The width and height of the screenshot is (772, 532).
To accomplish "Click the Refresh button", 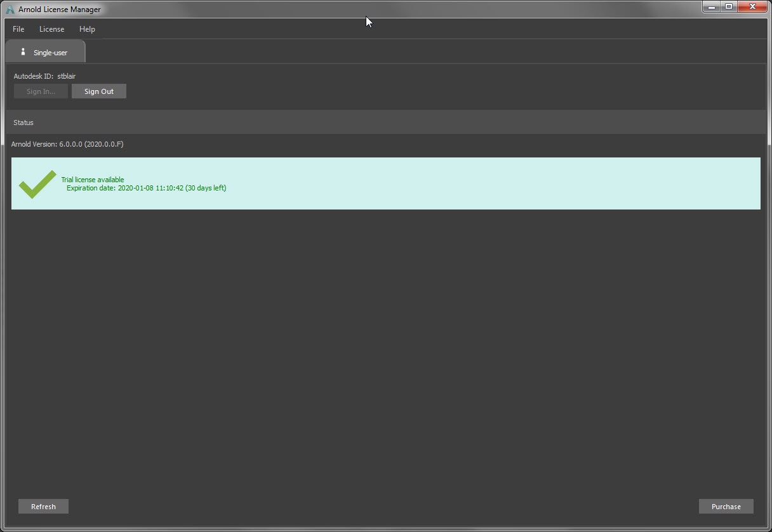I will pos(43,507).
